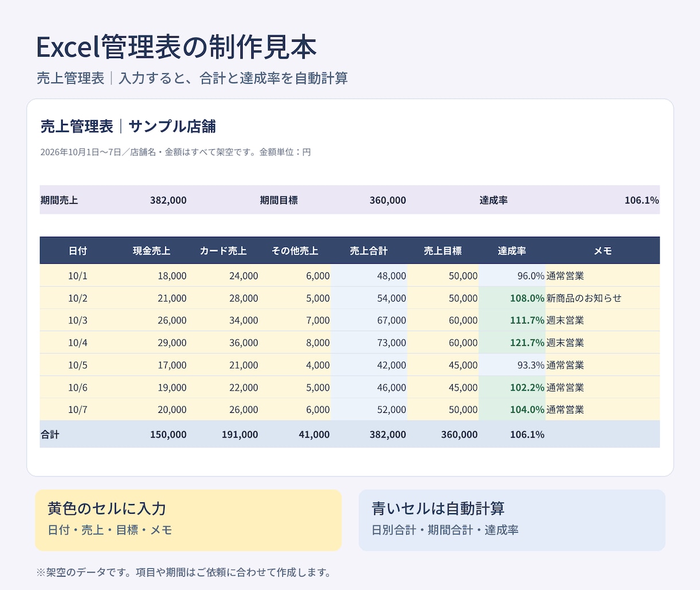The width and height of the screenshot is (700, 590).
Task: Click the 新商品のお知らせ memo cell
Action: click(x=602, y=298)
